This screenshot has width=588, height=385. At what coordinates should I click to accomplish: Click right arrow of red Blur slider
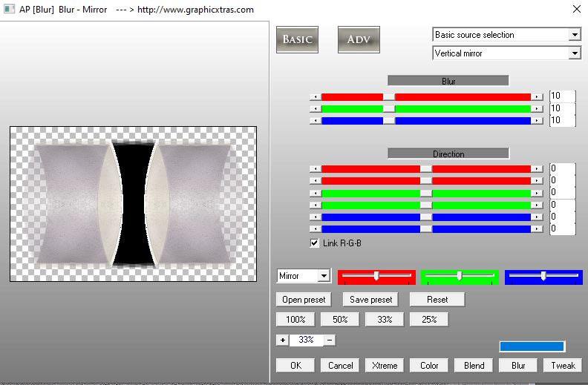click(x=537, y=97)
